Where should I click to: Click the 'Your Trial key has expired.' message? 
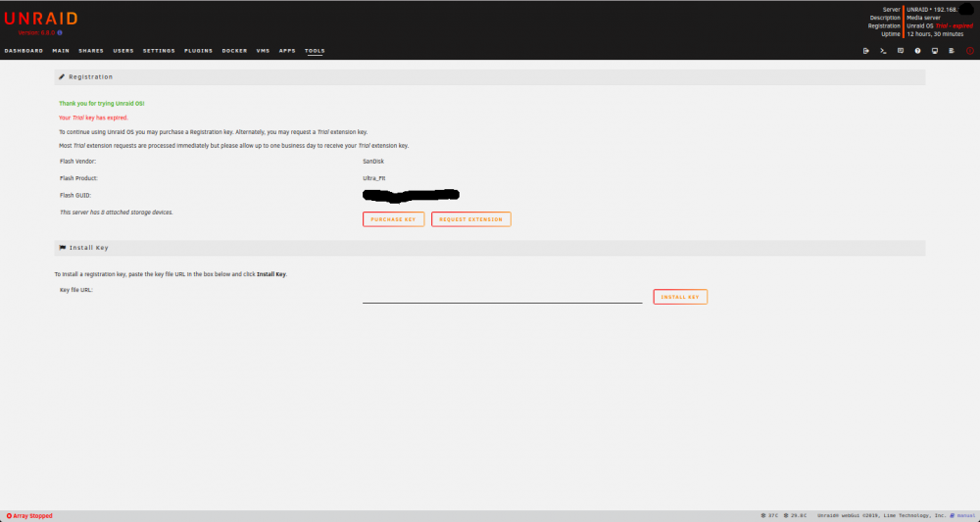click(x=93, y=118)
